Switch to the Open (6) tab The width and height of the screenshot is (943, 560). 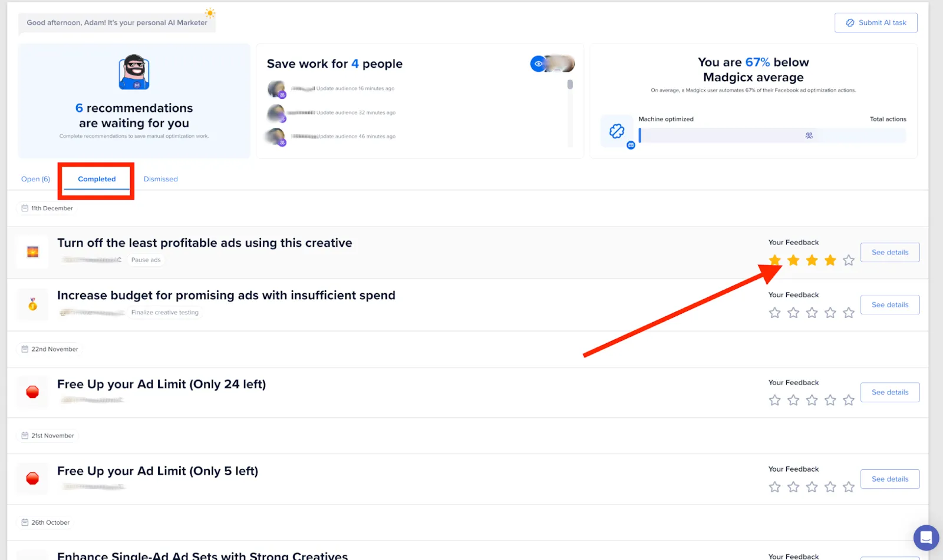(x=35, y=179)
